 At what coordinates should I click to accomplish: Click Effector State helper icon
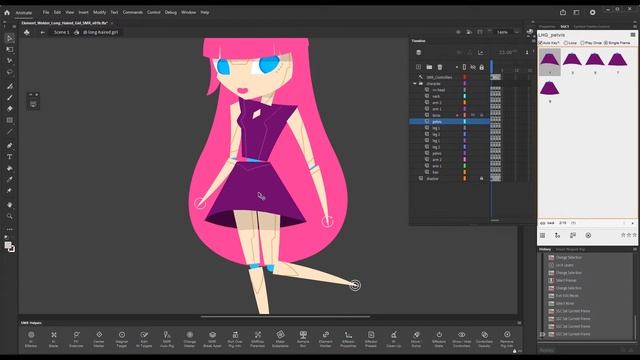(x=439, y=339)
